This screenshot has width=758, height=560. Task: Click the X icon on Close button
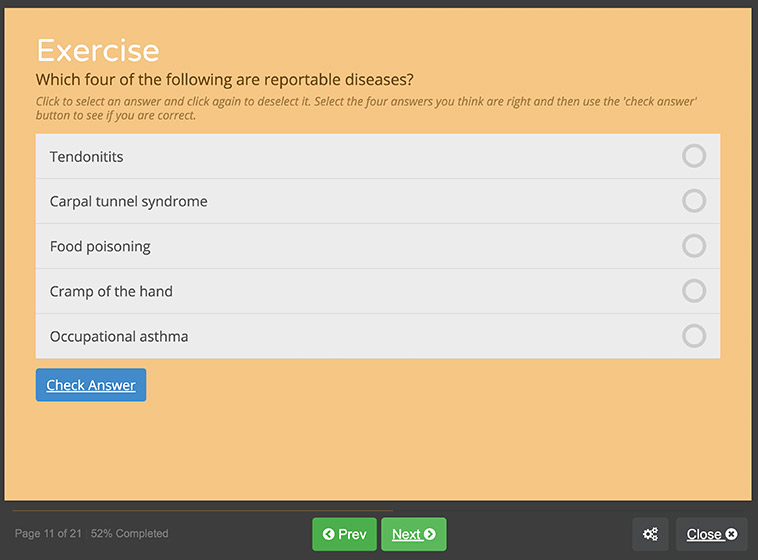pos(731,534)
